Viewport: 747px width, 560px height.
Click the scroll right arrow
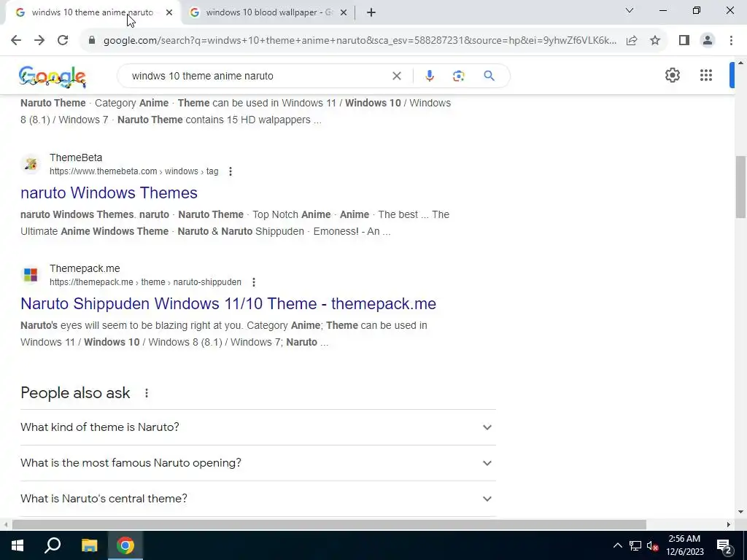pyautogui.click(x=729, y=525)
